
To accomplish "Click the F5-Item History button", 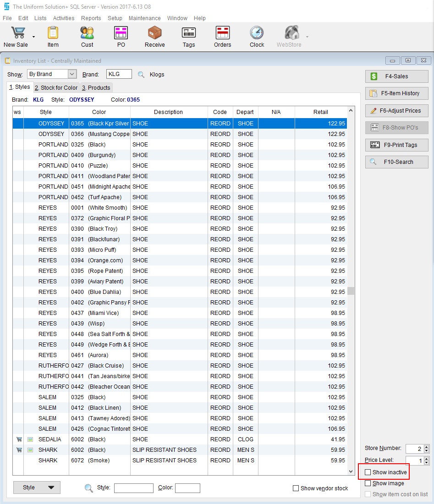I will click(x=396, y=93).
